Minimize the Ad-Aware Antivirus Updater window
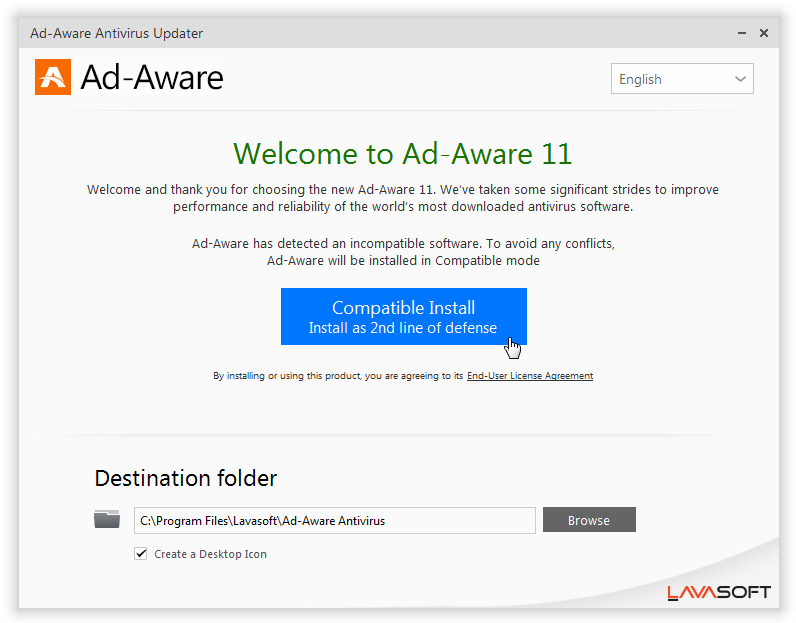 click(742, 33)
